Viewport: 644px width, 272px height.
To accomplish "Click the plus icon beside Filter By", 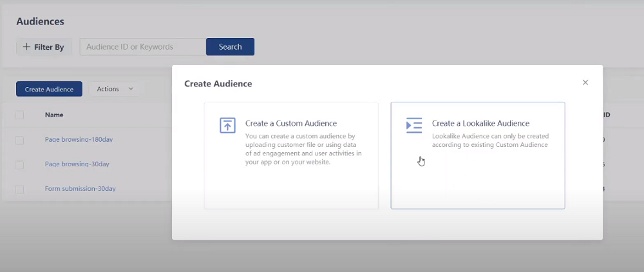I will coord(26,47).
